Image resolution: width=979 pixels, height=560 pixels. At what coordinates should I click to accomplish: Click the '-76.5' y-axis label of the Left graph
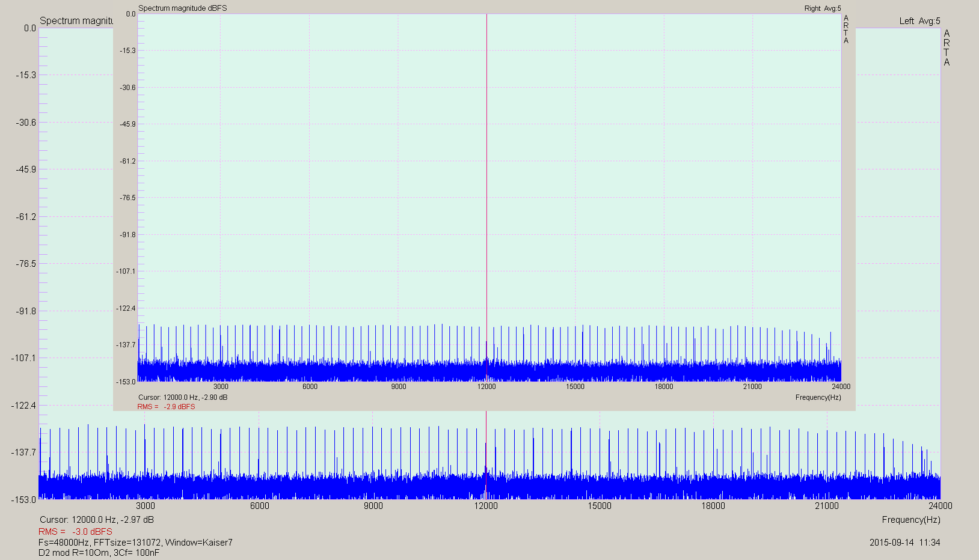coord(26,264)
